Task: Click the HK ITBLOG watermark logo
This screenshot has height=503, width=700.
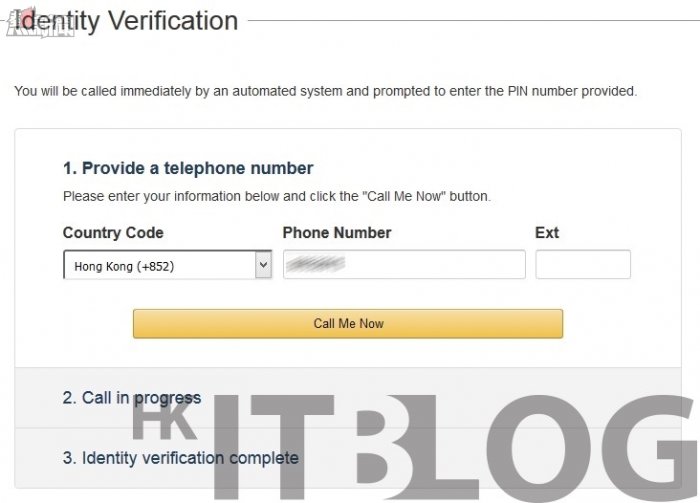Action: coord(413,446)
